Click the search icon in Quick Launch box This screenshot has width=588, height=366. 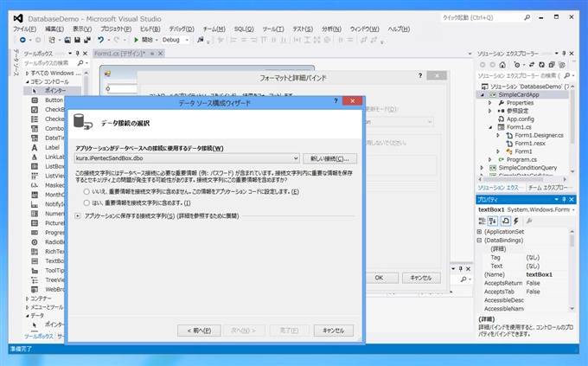[x=527, y=17]
